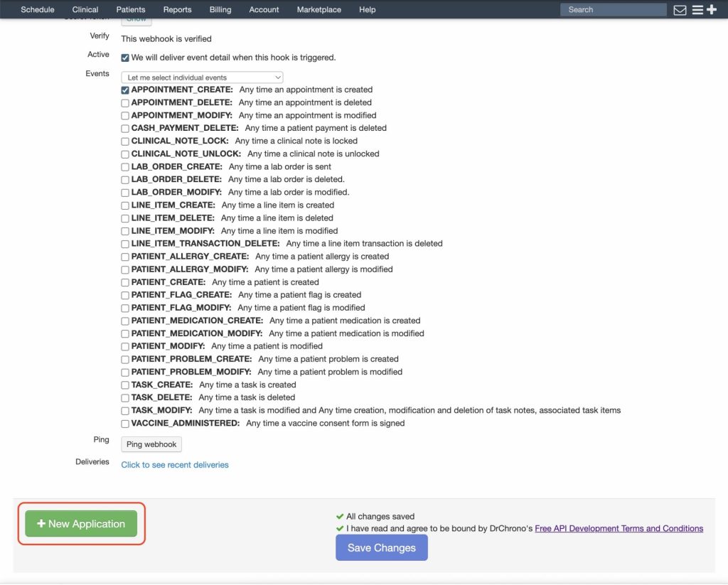Check CASH_PAYMENT_DELETE event
This screenshot has width=728, height=585.
125,129
